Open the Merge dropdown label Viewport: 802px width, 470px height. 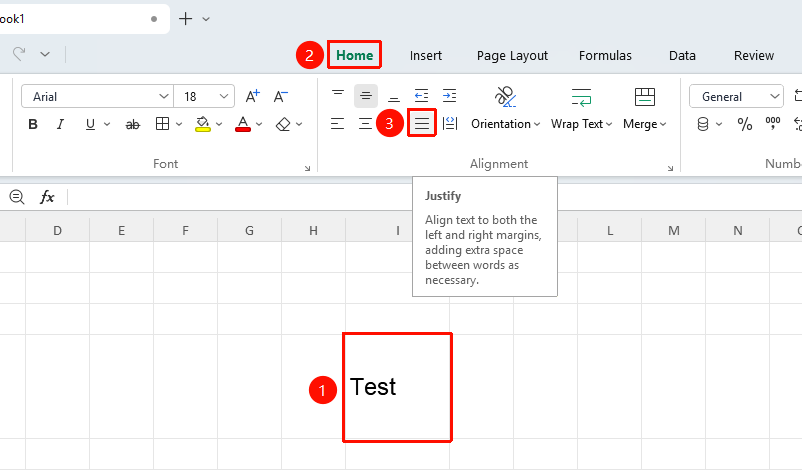(644, 124)
